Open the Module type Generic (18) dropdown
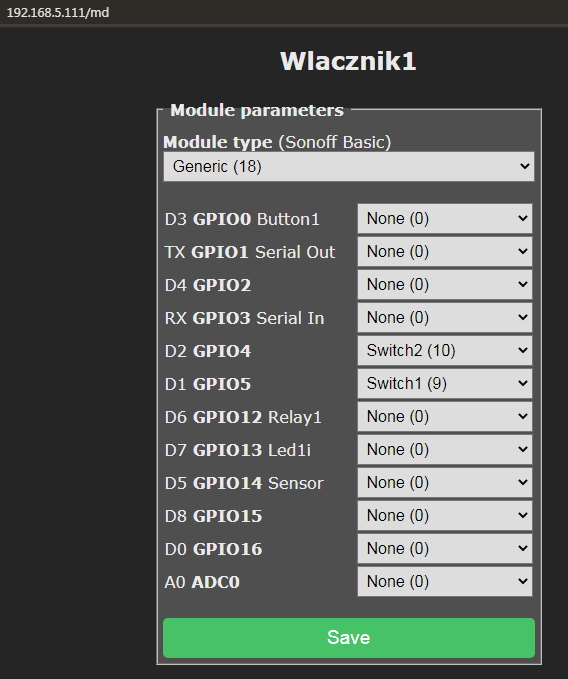 [x=349, y=166]
